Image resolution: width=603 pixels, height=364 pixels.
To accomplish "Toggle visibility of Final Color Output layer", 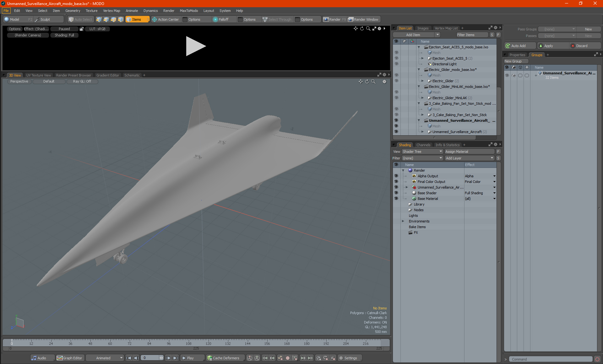I will [x=396, y=182].
